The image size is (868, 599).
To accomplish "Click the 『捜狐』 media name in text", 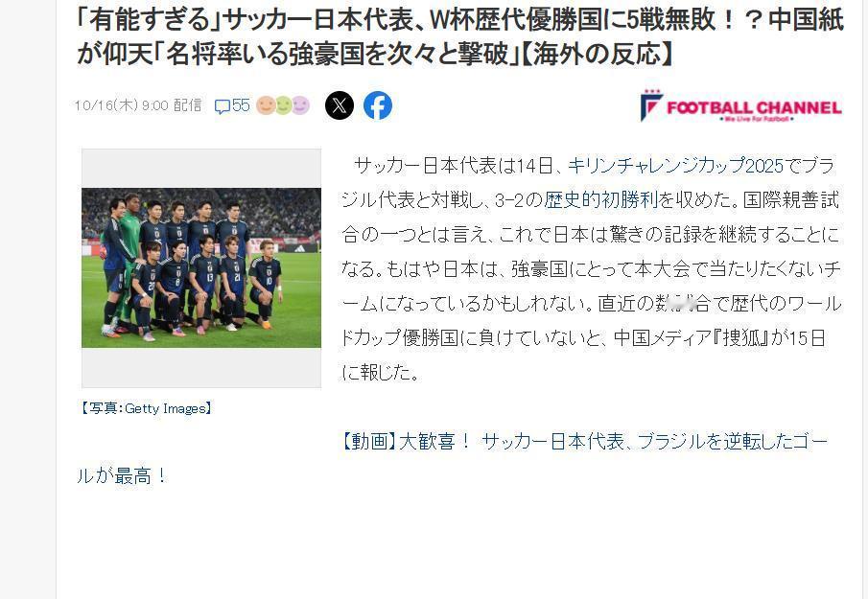I will click(x=740, y=337).
